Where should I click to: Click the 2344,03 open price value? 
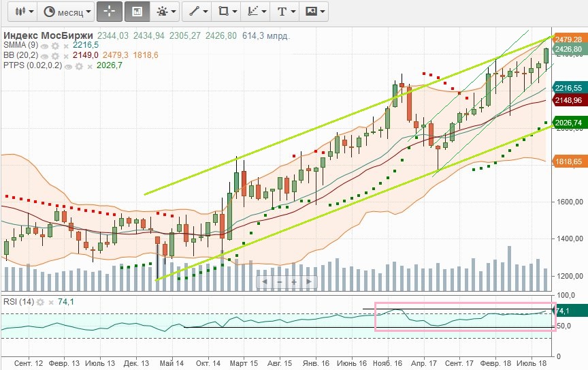[113, 36]
